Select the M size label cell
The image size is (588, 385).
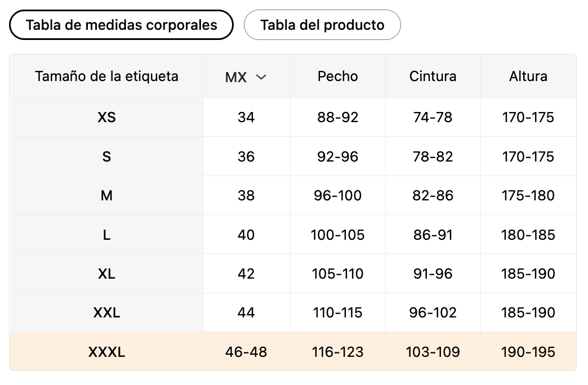[x=106, y=196]
